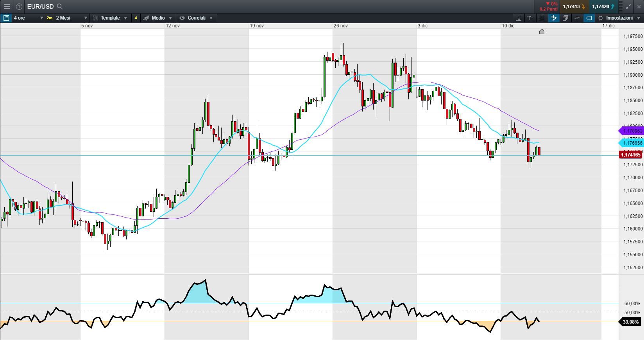The image size is (644, 340).
Task: Shrink the chart window with collapse arrows
Action: [628, 7]
